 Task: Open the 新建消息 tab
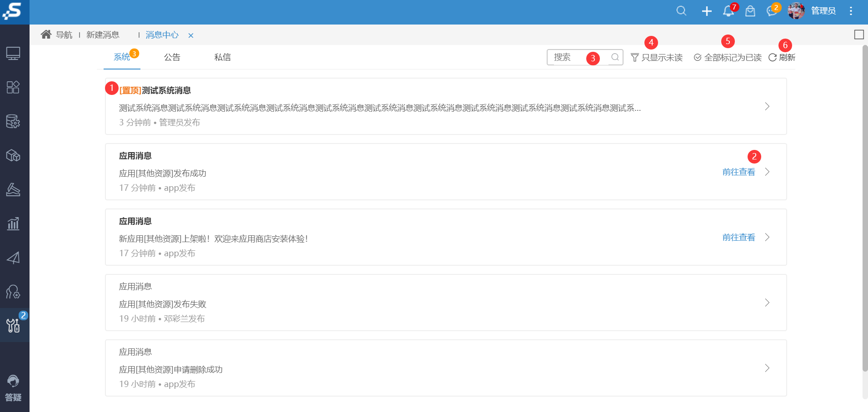pyautogui.click(x=103, y=35)
